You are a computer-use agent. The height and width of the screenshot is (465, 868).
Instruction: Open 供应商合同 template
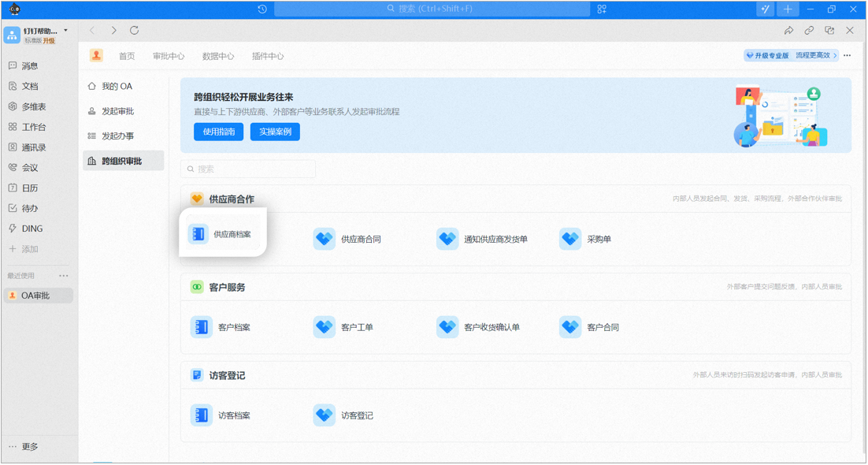click(347, 239)
